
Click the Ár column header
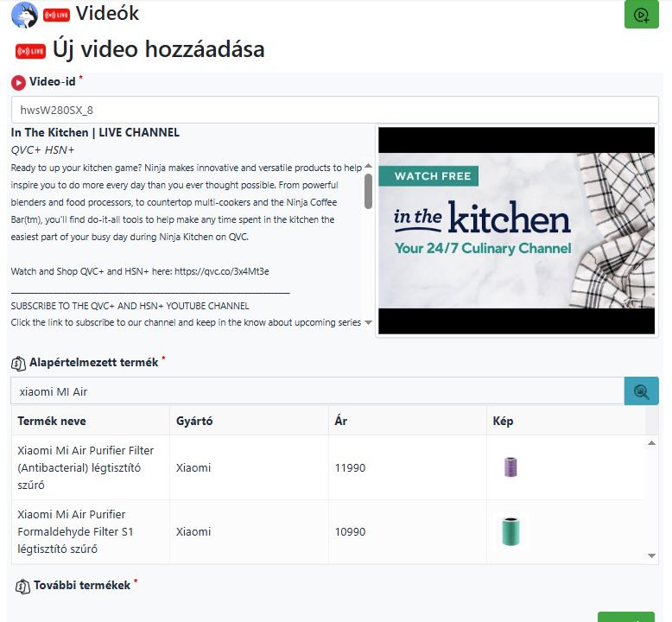pyautogui.click(x=408, y=421)
